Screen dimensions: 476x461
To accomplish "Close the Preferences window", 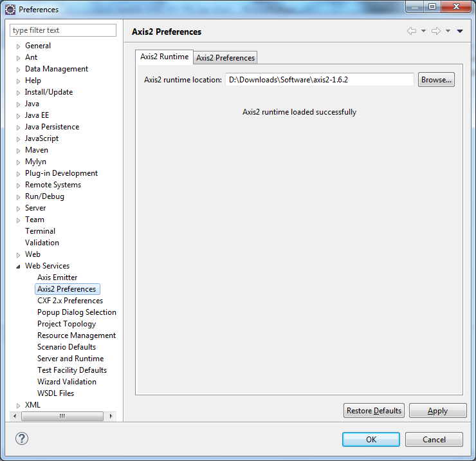I will [456, 6].
